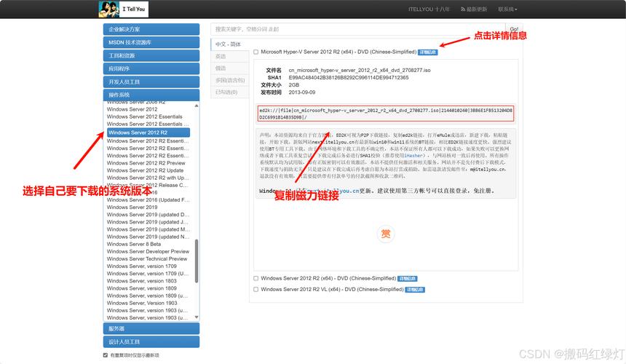The width and height of the screenshot is (626, 364).
Task: Select Windows Server, version 1803
Action: (142, 281)
